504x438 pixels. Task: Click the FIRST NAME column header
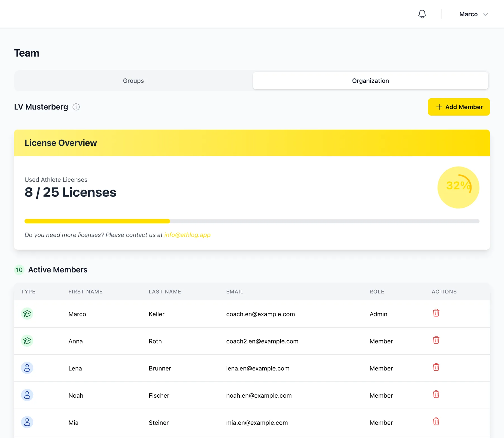(85, 292)
